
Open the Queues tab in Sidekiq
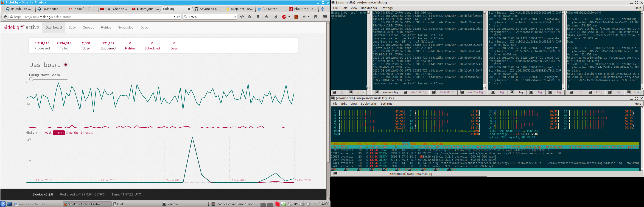coord(88,27)
